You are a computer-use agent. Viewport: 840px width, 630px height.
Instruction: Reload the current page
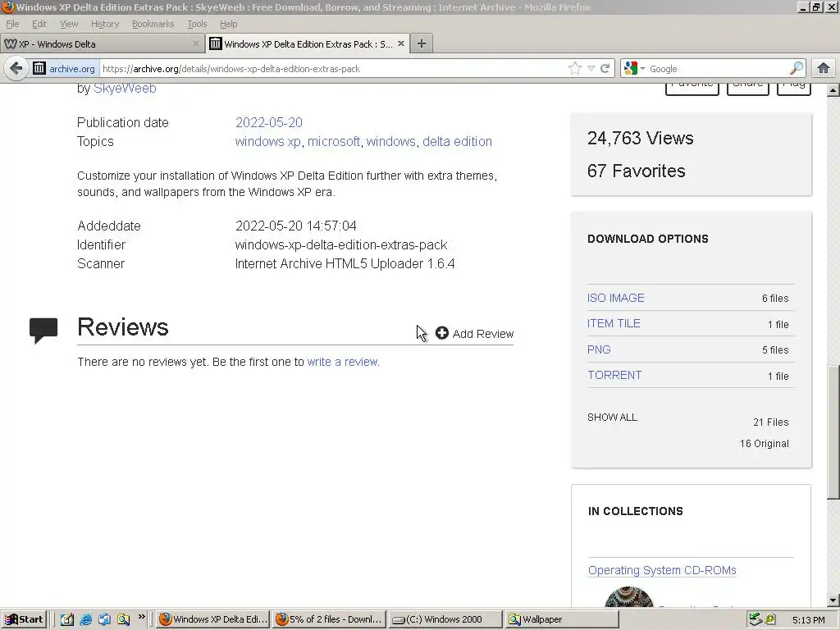[605, 69]
